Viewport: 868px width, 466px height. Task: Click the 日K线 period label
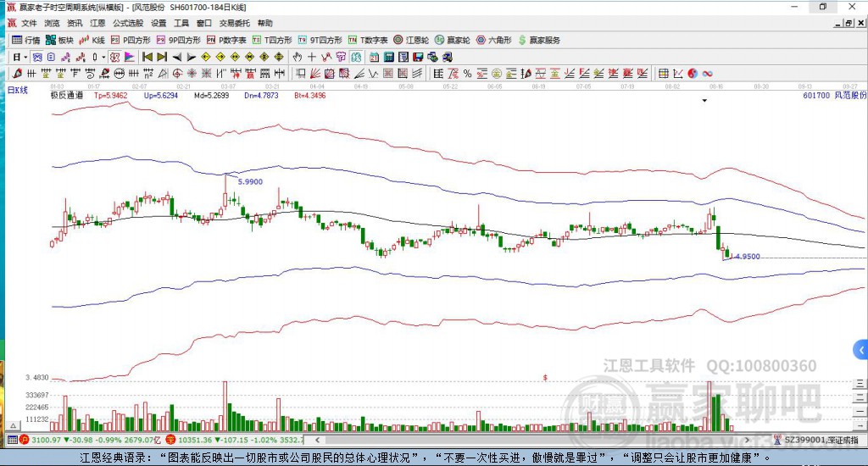[x=17, y=90]
